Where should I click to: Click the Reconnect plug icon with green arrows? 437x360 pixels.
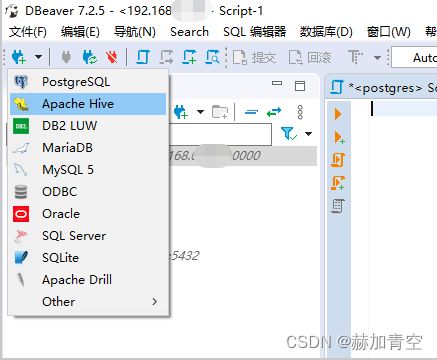pos(89,57)
